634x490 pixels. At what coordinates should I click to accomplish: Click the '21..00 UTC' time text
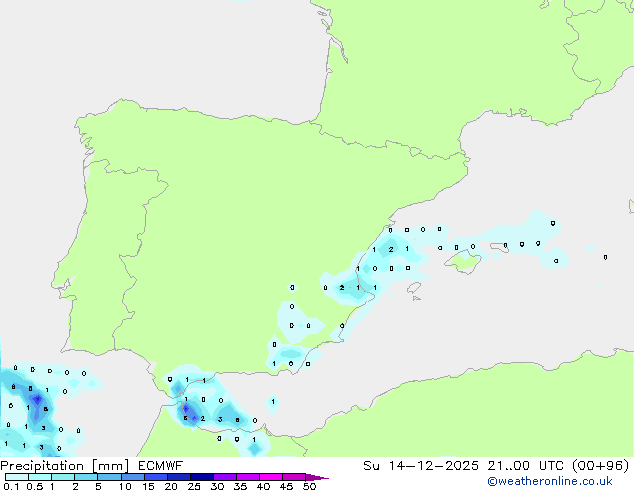click(526, 466)
